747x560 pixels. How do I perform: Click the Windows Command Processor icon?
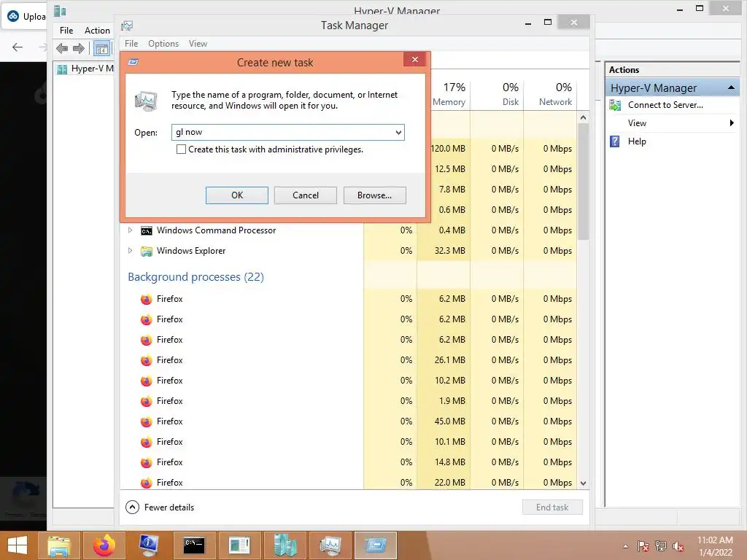point(146,230)
